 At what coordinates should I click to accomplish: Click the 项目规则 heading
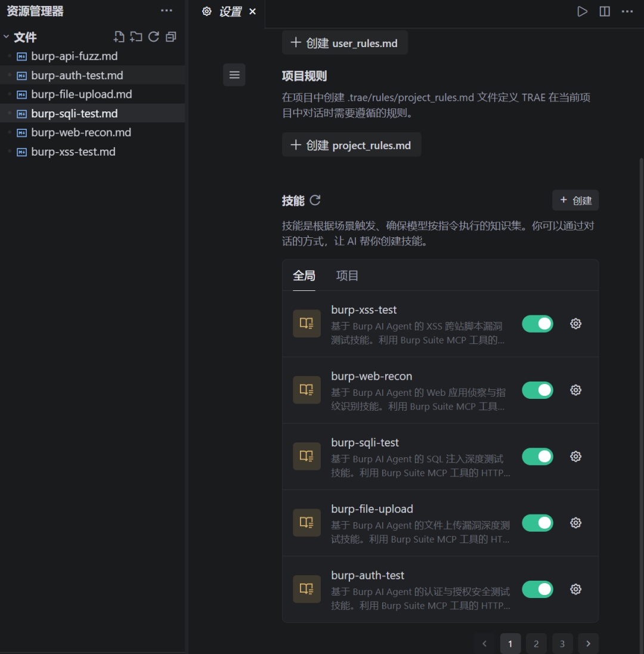point(304,76)
